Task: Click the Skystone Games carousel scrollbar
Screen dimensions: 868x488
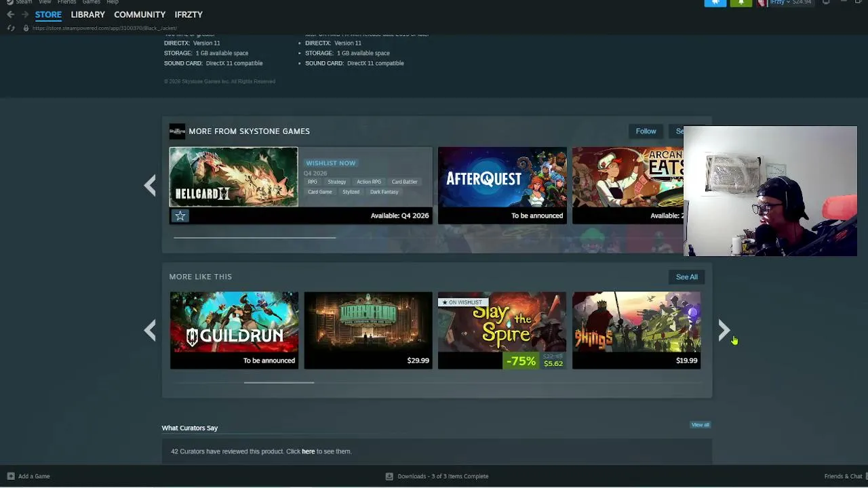Action: 254,238
